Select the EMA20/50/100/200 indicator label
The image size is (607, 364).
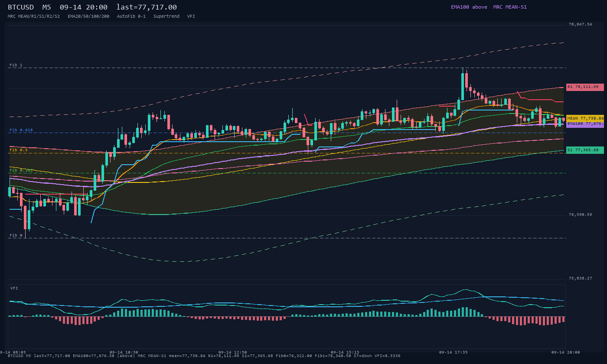click(88, 16)
